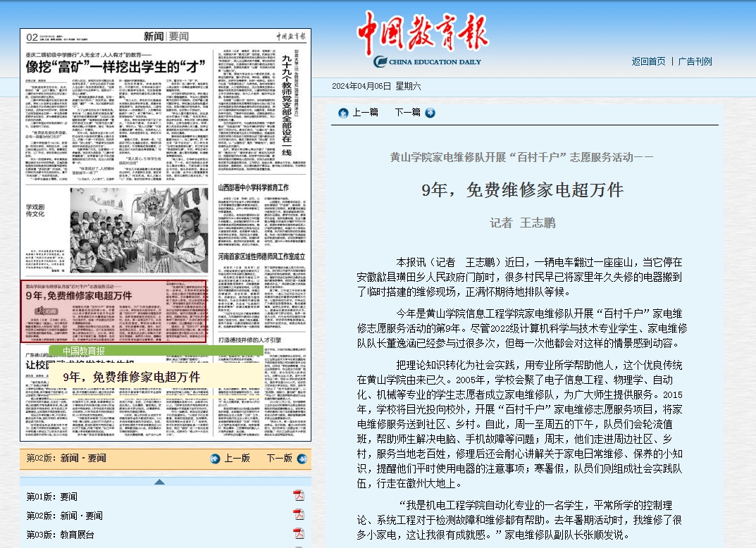Select 第02版：新闻·要闻 in page list
Screen dimensions: 756x548
(x=65, y=516)
